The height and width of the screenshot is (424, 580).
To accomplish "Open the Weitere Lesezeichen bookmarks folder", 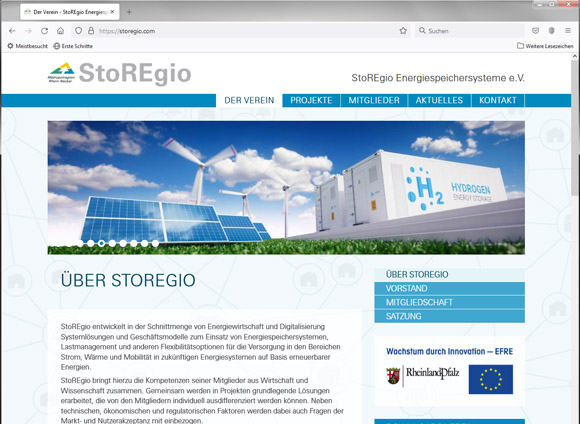I will click(545, 46).
